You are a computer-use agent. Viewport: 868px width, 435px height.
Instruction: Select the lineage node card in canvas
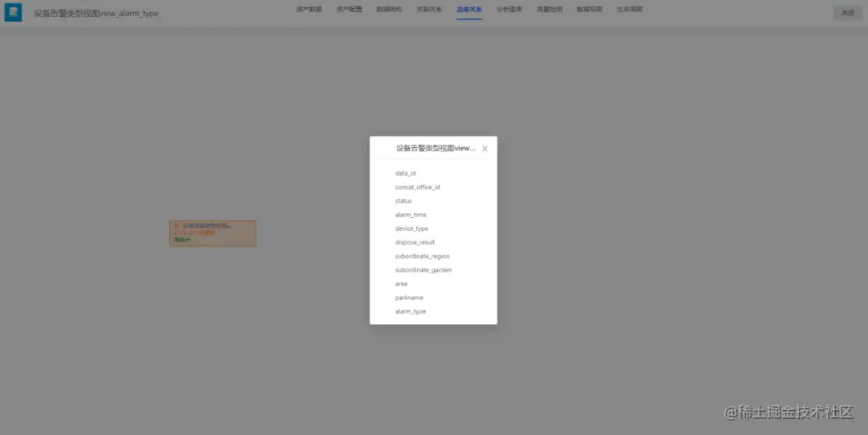point(212,233)
